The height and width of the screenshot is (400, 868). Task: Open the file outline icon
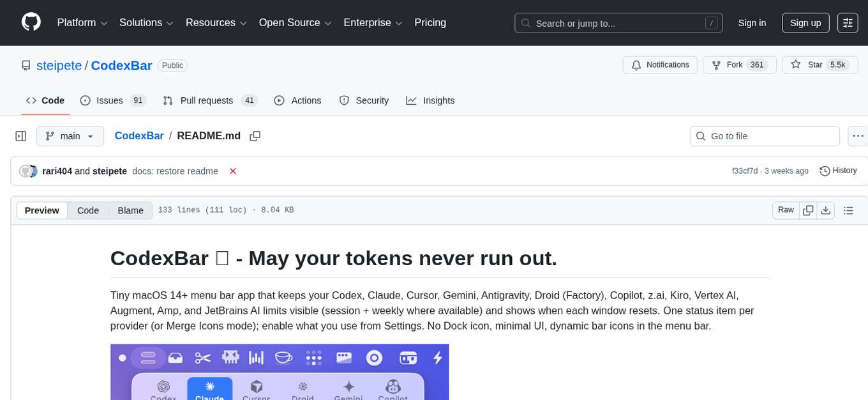pyautogui.click(x=849, y=210)
